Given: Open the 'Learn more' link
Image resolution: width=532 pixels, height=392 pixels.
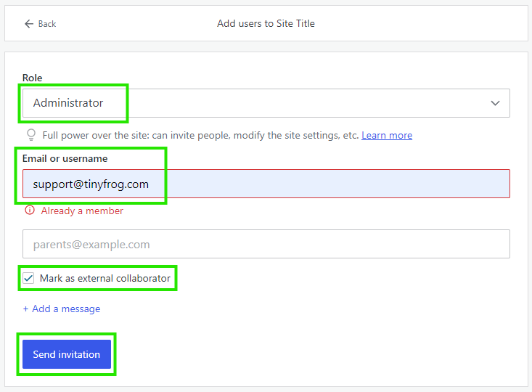Looking at the screenshot, I should tap(387, 135).
